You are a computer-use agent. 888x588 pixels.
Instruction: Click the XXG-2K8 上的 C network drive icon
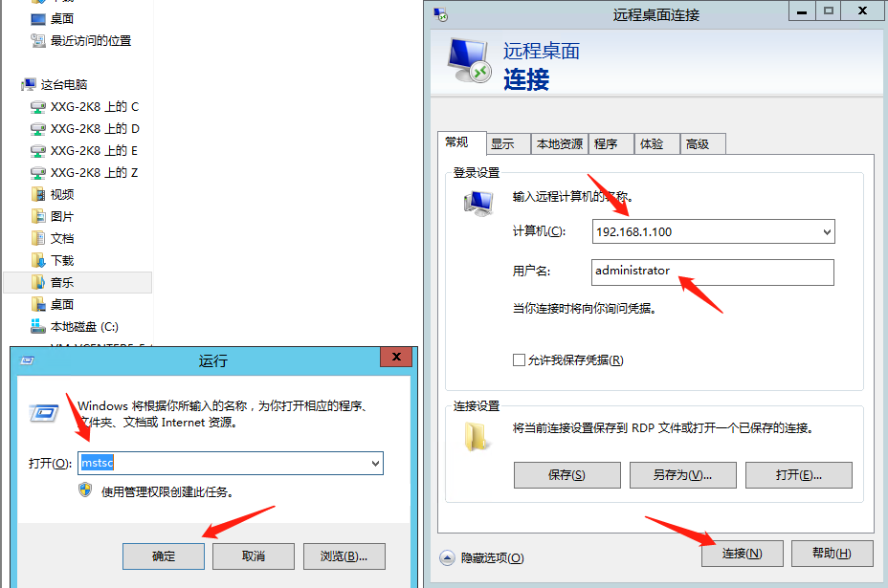click(38, 107)
